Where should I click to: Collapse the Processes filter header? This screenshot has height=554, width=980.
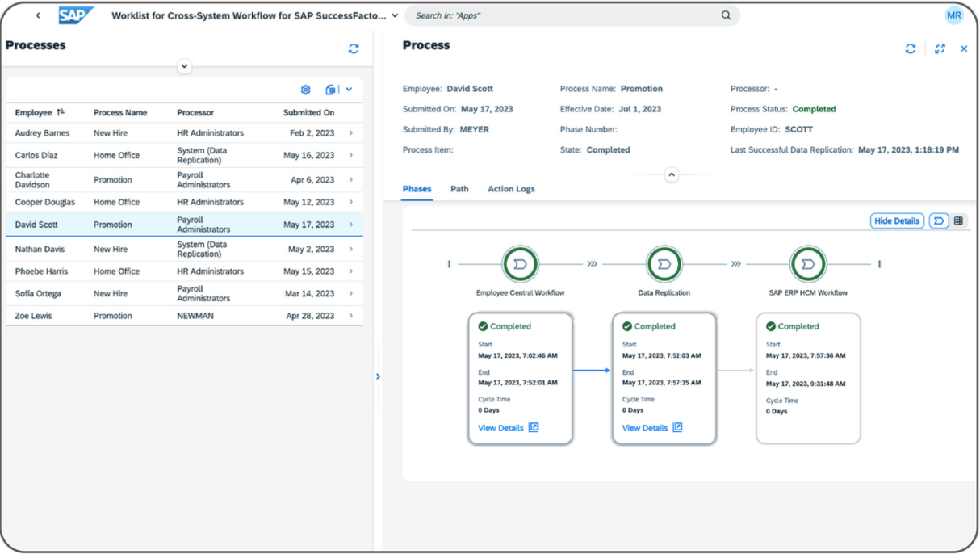(x=184, y=66)
